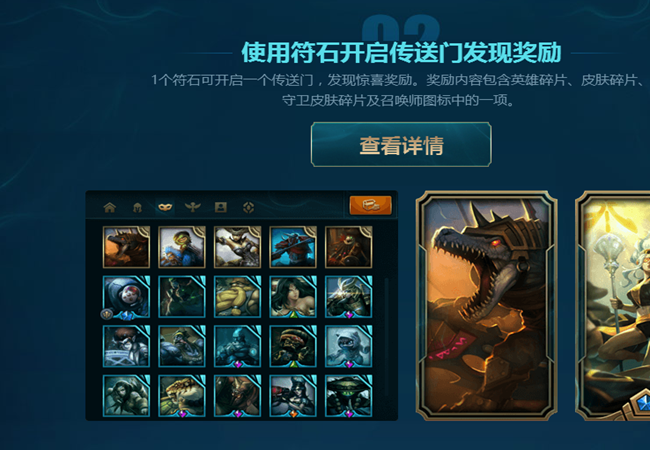Select the green goggles character skin thumbnail

(x=182, y=247)
